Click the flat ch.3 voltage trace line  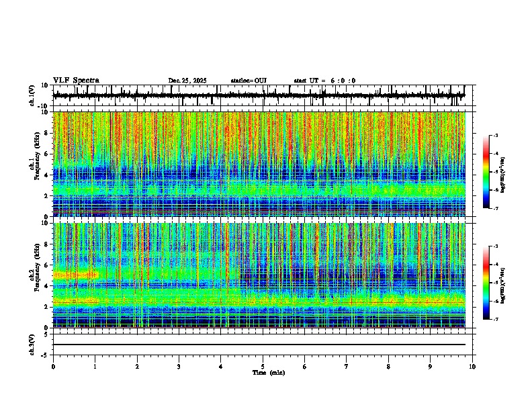259,345
